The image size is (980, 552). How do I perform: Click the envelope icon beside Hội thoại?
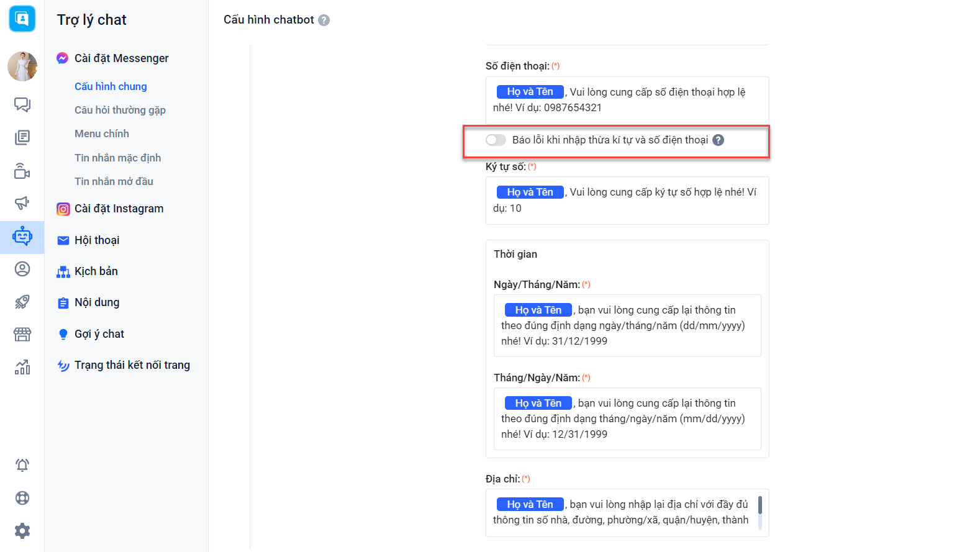point(63,240)
